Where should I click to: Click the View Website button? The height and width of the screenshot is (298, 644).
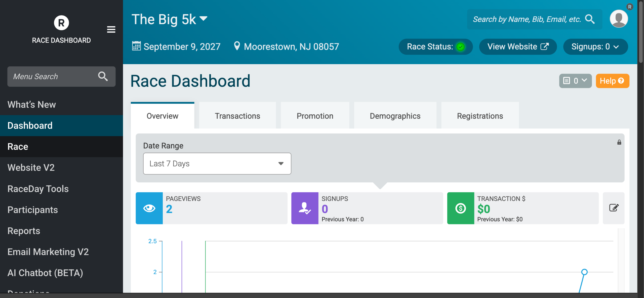[518, 47]
